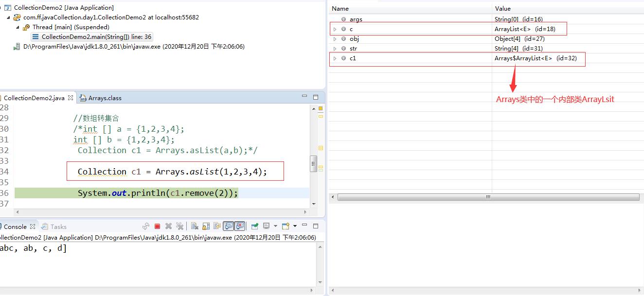Viewport: 644px width, 296px height.
Task: Click Remove Launch gray X icon
Action: tap(168, 226)
